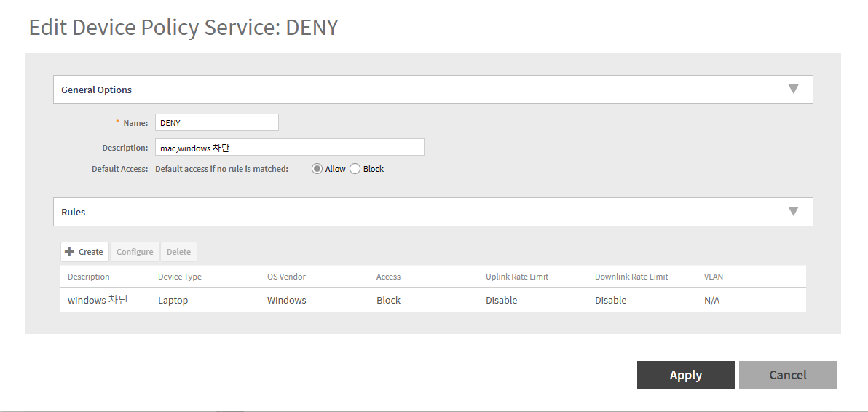
Task: Click the VLAN column header
Action: tap(713, 277)
